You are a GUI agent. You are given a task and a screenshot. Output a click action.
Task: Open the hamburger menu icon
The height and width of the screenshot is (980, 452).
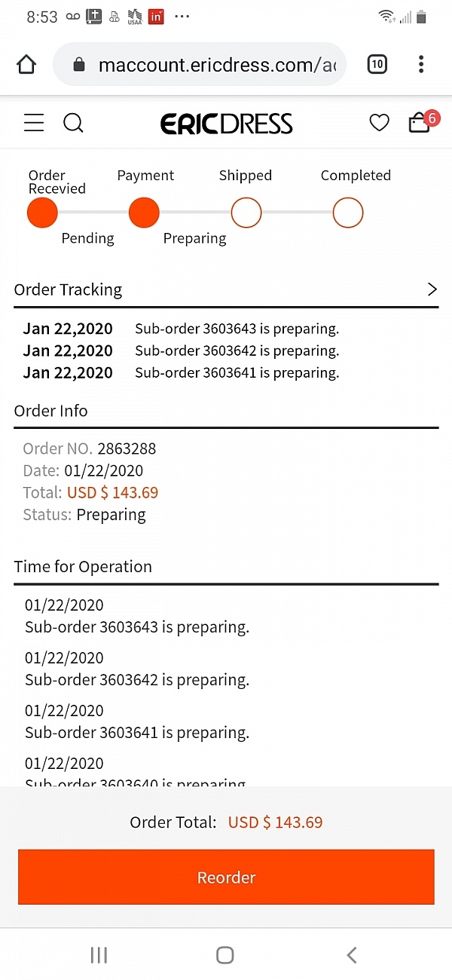click(34, 123)
